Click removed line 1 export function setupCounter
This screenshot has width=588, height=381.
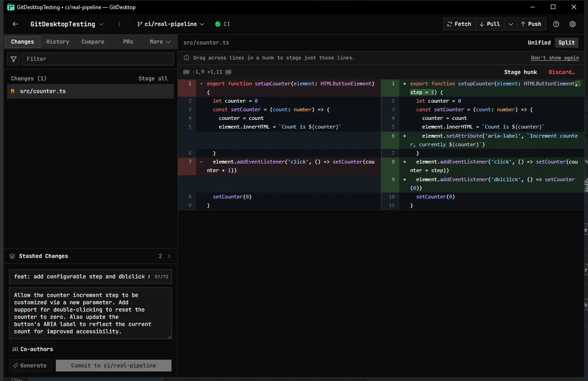(279, 88)
